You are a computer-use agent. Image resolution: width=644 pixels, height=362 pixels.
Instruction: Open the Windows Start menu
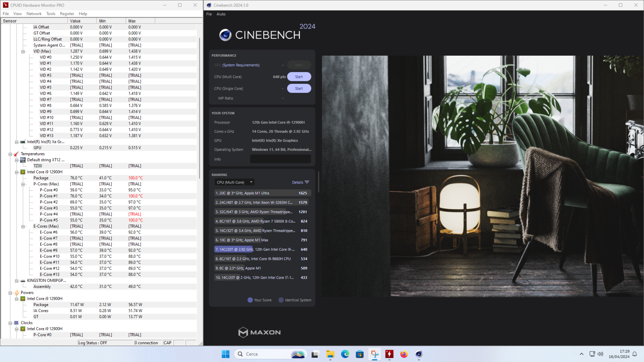226,354
